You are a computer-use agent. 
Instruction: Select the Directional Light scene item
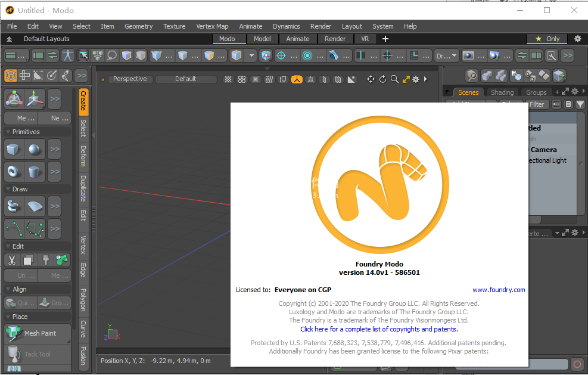tap(547, 160)
